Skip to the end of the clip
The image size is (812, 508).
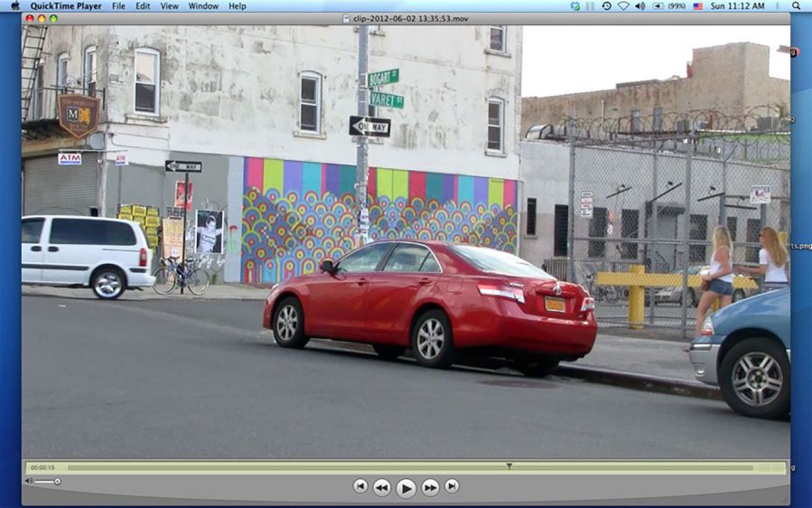[x=452, y=486]
